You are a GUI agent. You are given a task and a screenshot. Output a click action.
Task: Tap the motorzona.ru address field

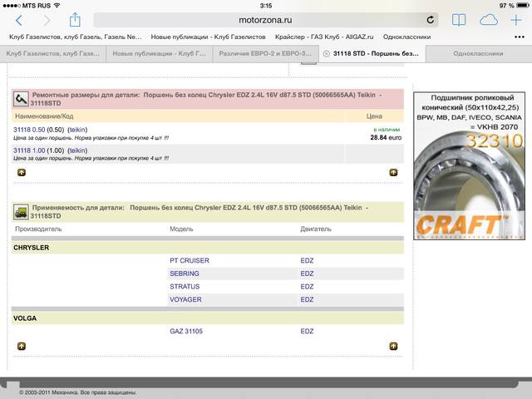[266, 20]
